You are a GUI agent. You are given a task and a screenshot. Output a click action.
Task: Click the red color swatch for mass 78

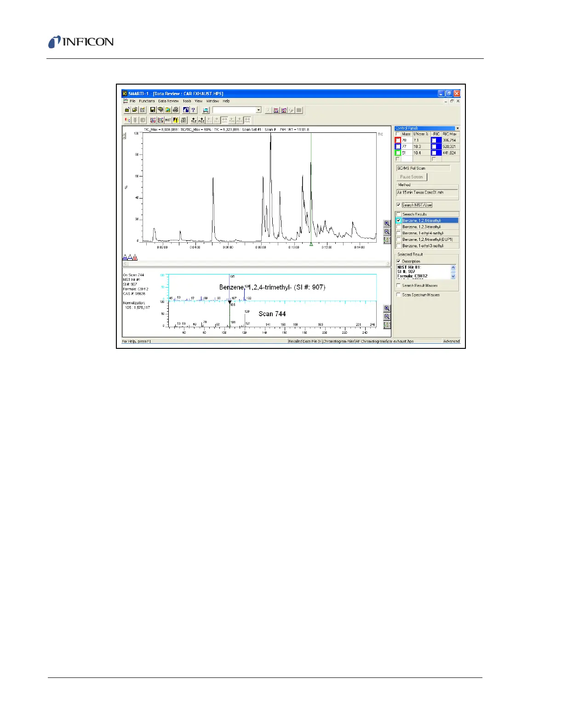(398, 140)
